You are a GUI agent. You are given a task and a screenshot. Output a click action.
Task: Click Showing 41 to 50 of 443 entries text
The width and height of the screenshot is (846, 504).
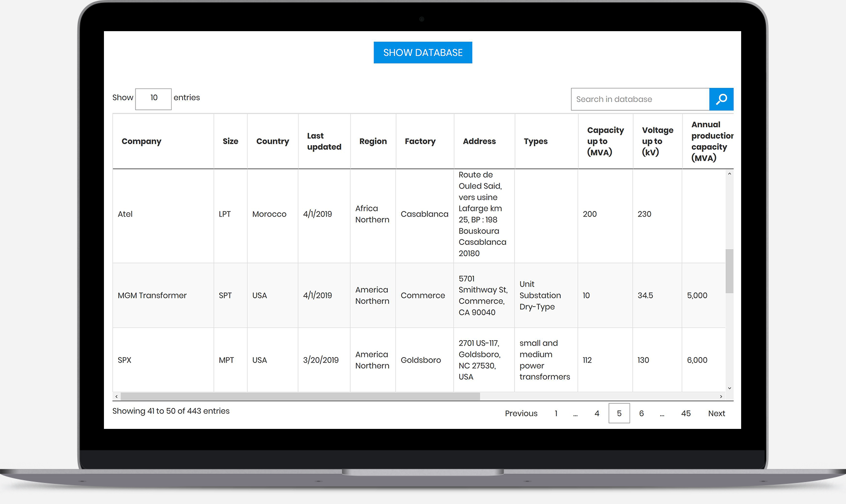(171, 411)
